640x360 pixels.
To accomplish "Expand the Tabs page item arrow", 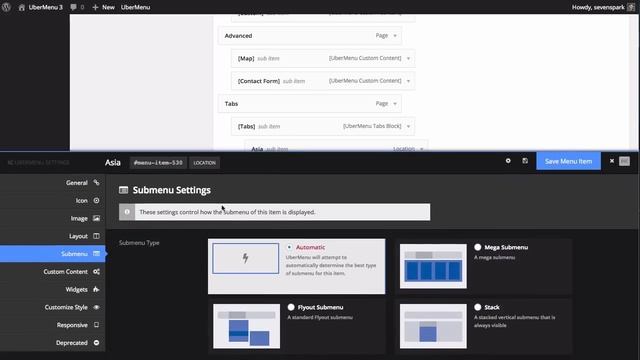I will 395,104.
